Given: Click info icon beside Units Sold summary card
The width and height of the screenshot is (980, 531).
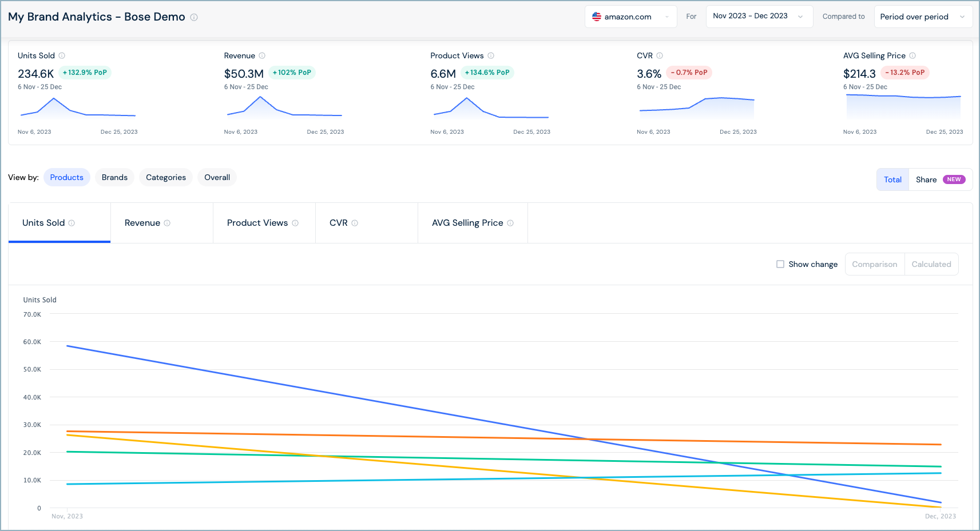Looking at the screenshot, I should (62, 55).
